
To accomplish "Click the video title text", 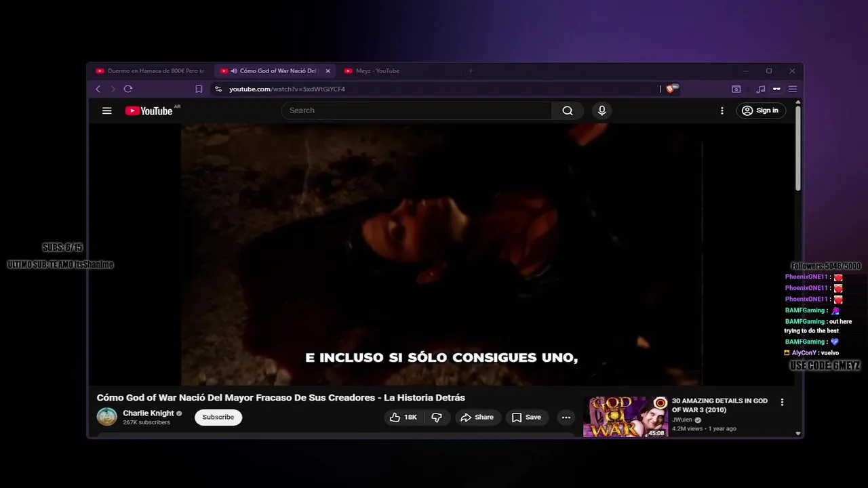I will 281,398.
